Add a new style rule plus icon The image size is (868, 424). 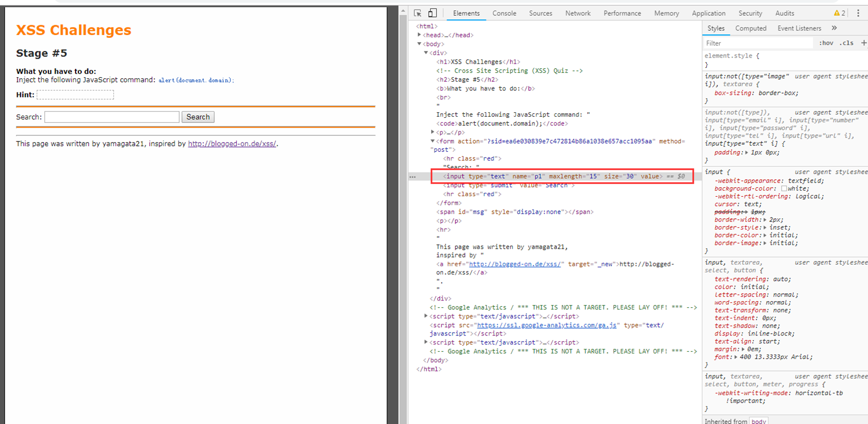click(x=863, y=43)
